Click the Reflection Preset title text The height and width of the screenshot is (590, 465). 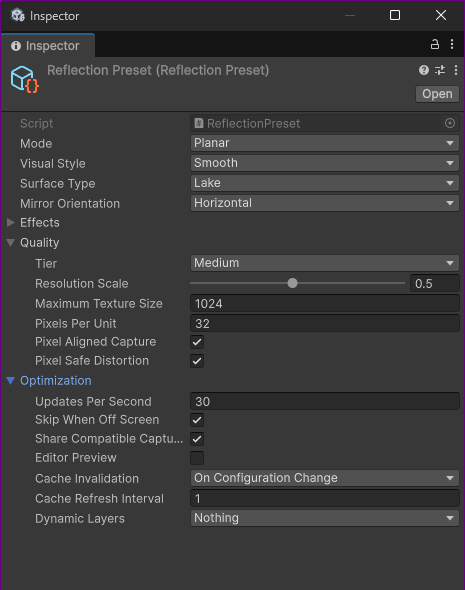point(158,70)
